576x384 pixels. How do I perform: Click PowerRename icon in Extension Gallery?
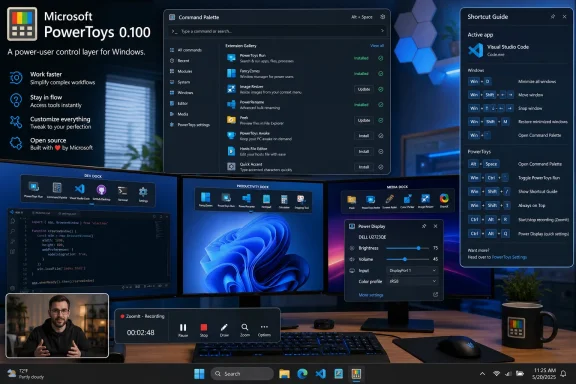(x=231, y=104)
